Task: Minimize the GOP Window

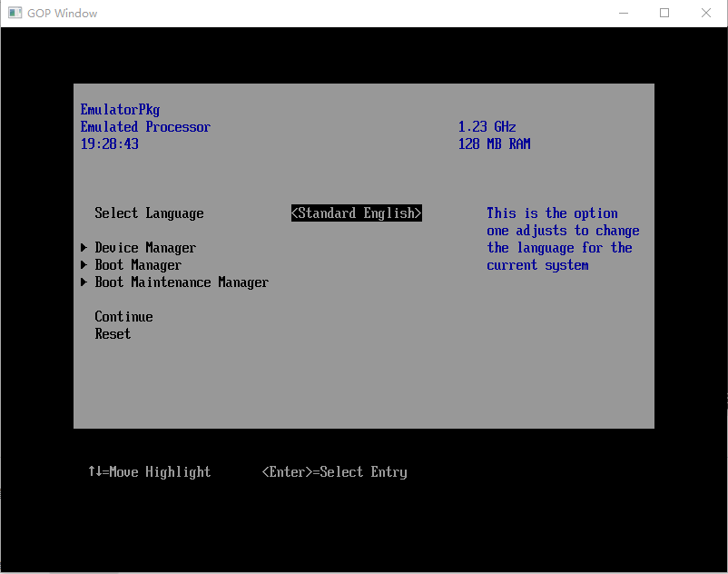Action: [624, 13]
